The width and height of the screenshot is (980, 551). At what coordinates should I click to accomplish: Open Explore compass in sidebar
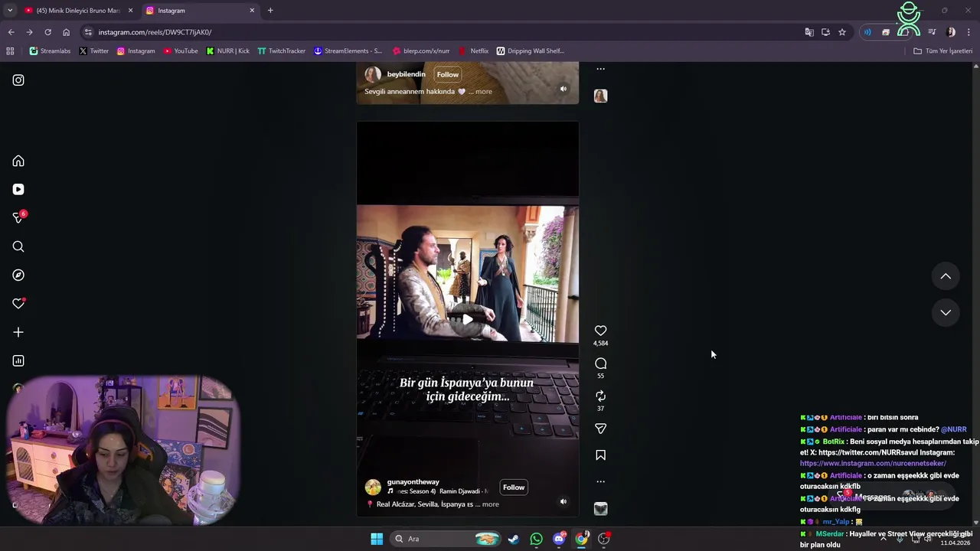tap(18, 275)
